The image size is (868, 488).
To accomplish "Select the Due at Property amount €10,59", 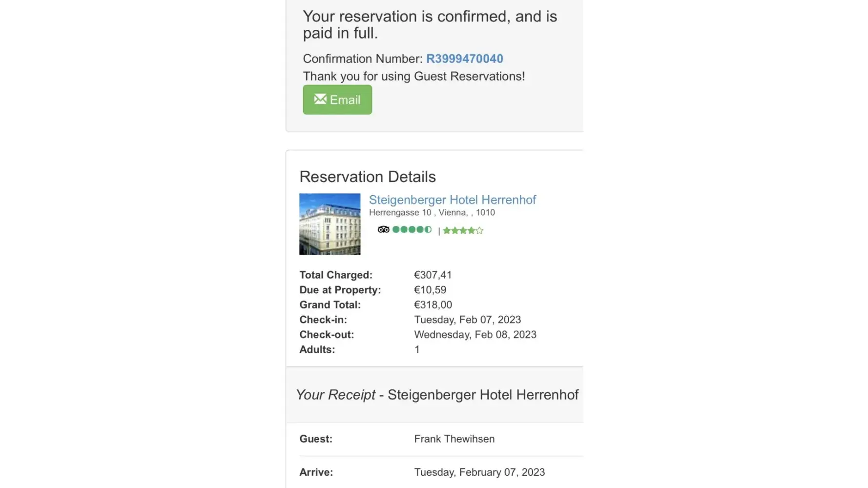I will (x=430, y=290).
